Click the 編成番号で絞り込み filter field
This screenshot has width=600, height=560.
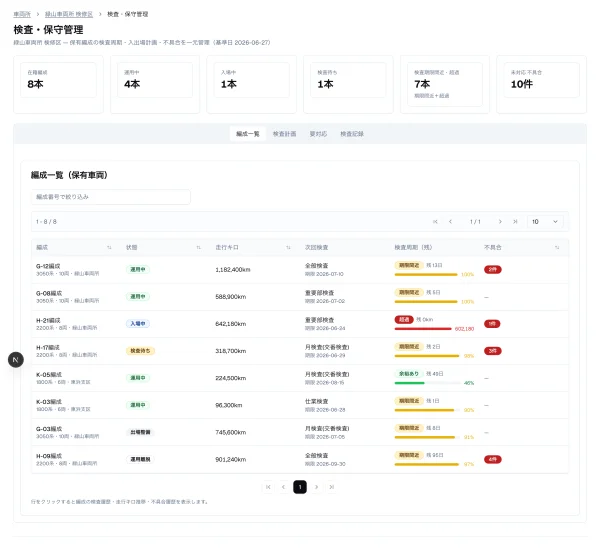click(111, 197)
